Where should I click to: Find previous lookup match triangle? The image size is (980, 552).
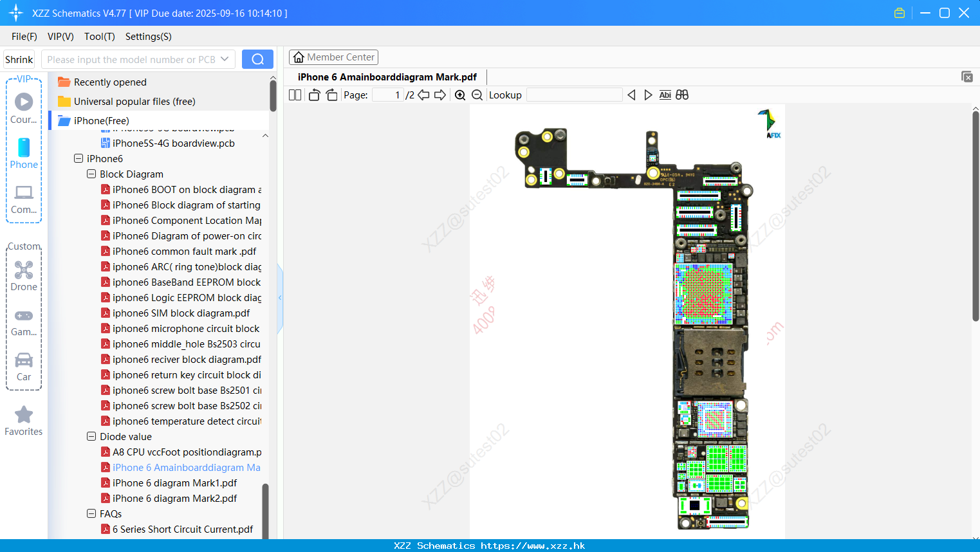tap(631, 95)
